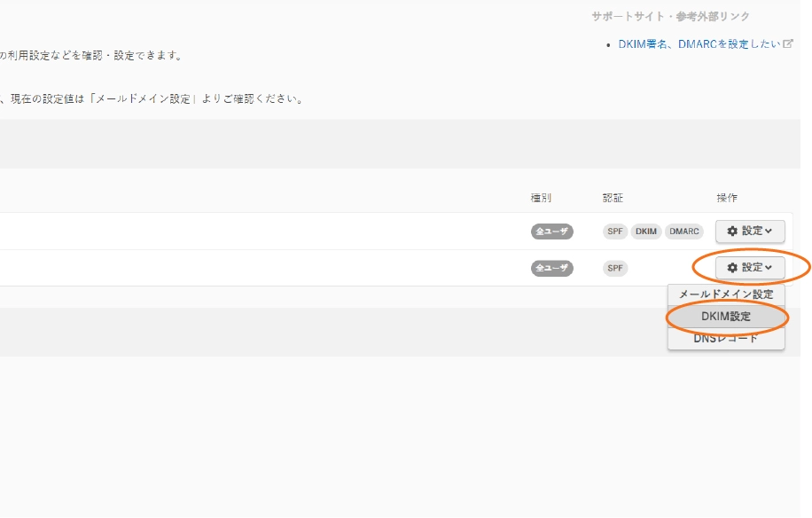Click the サポートサイト・参考外部リンク heading
Viewport: 812px width, 518px height.
(x=670, y=17)
